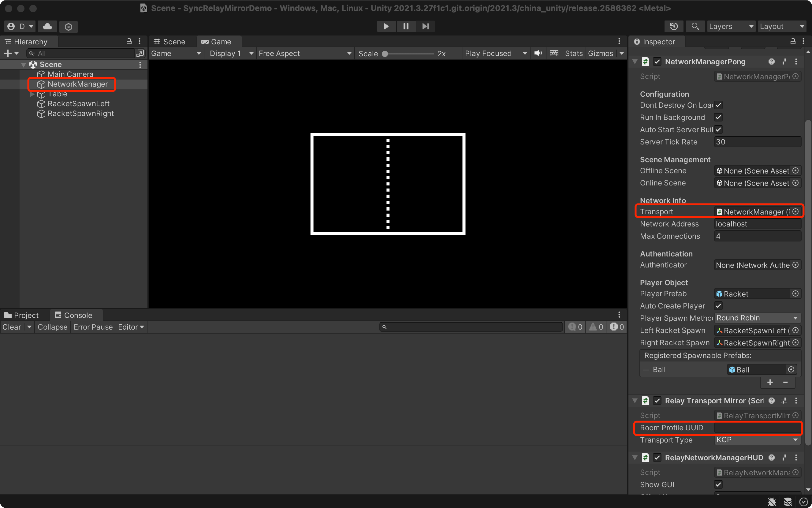Disable the Relay Transport Mirror component checkbox
Viewport: 812px width, 508px height.
coord(657,401)
